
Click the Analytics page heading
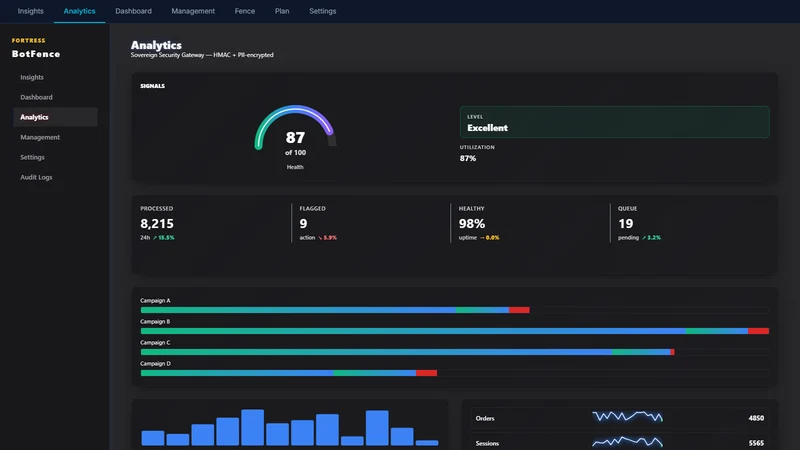coord(156,45)
